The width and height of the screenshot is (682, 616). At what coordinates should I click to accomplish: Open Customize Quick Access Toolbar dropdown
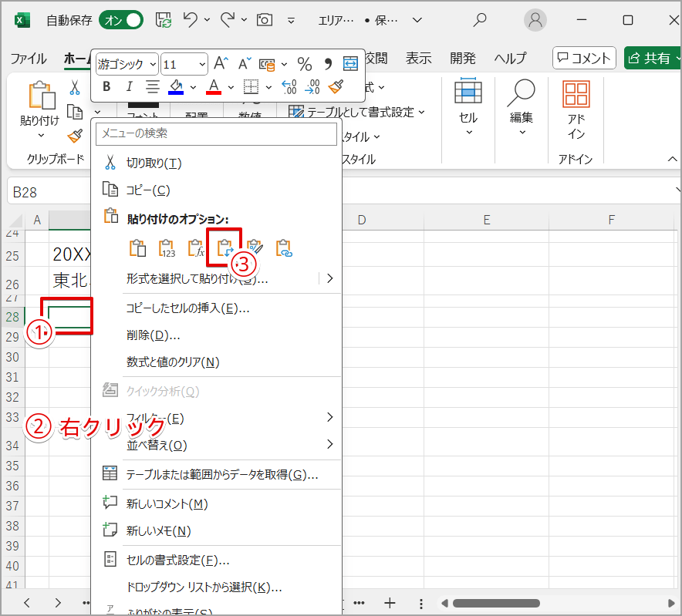pos(291,21)
